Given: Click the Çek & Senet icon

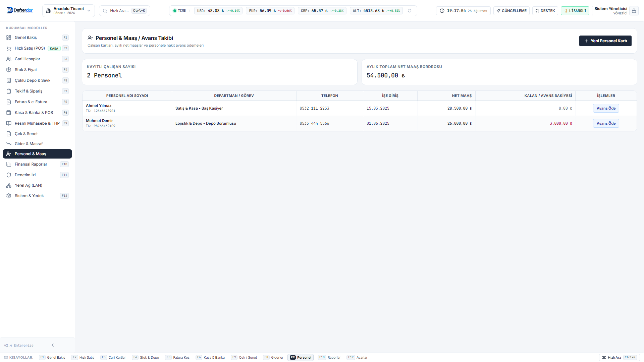Looking at the screenshot, I should [9, 134].
